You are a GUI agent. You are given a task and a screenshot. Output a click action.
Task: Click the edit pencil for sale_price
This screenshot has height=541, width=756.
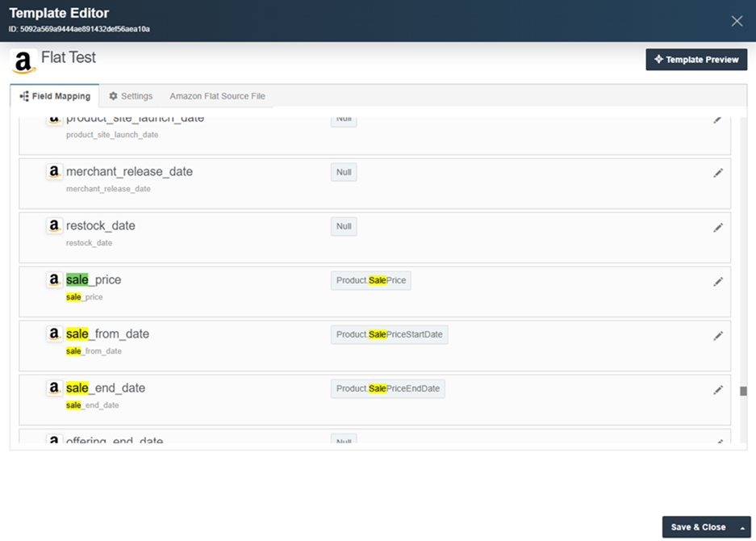pyautogui.click(x=717, y=282)
